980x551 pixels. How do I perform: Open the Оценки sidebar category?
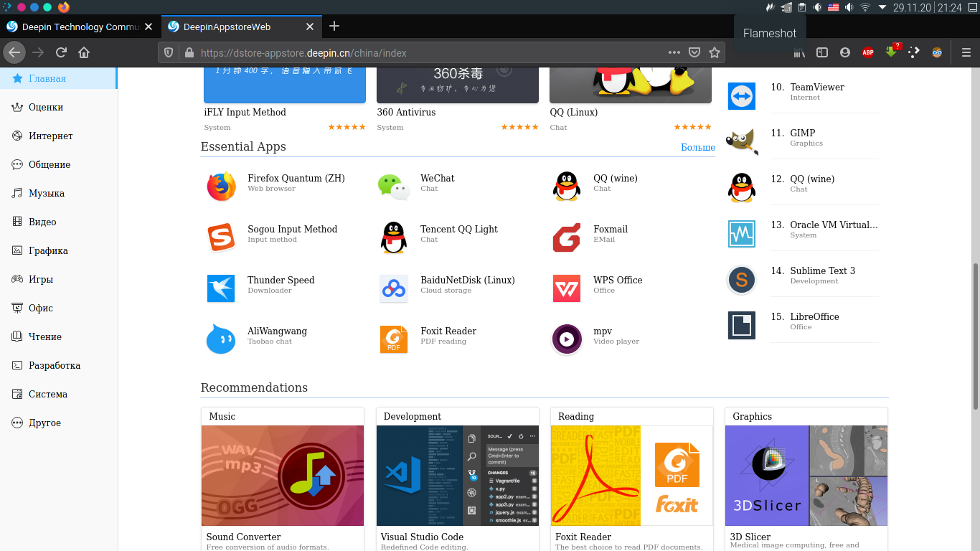point(58,107)
